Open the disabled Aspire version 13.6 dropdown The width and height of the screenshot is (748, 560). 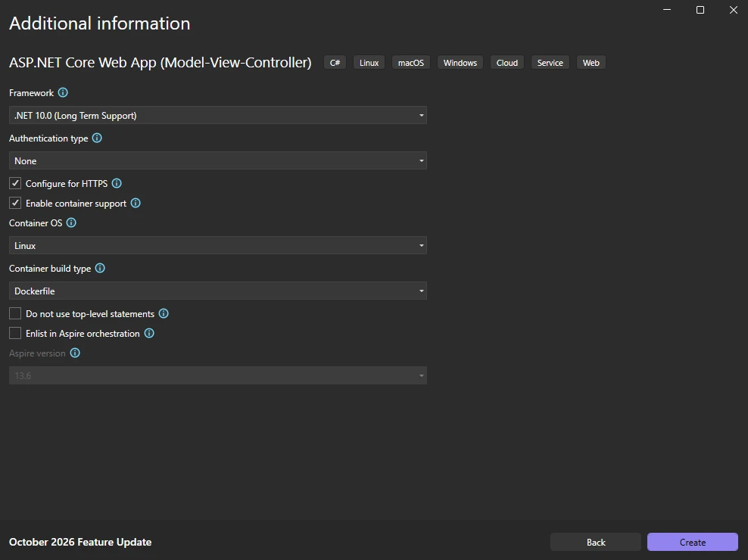click(218, 375)
